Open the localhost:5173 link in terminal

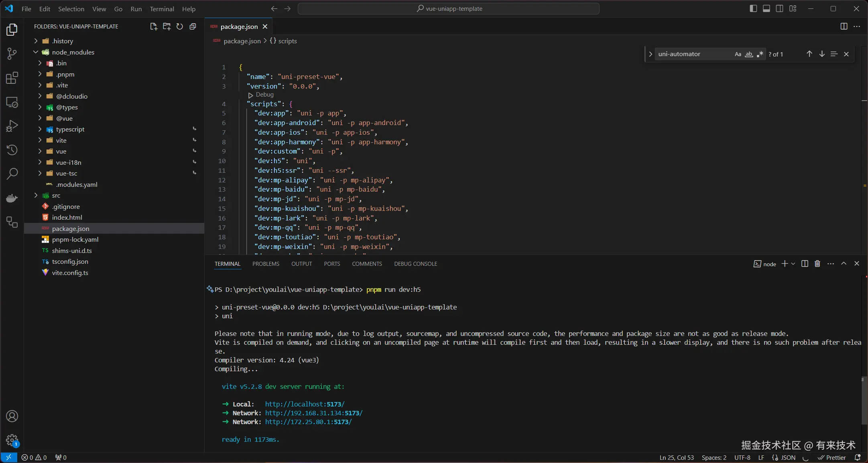(x=305, y=404)
